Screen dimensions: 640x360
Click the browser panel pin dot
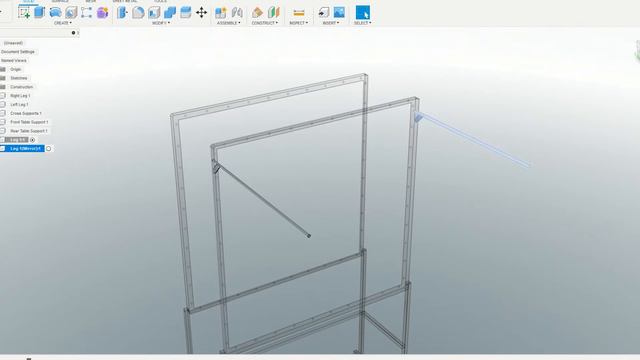pos(73,33)
